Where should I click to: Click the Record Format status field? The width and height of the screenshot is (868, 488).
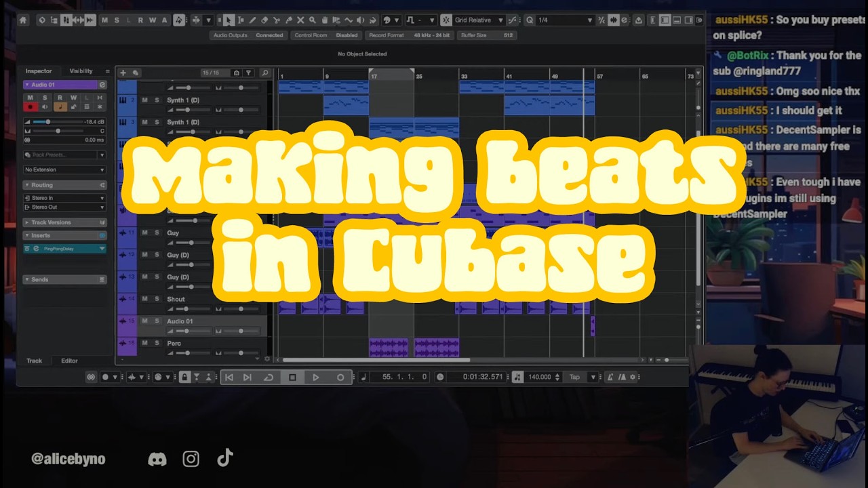tap(409, 35)
